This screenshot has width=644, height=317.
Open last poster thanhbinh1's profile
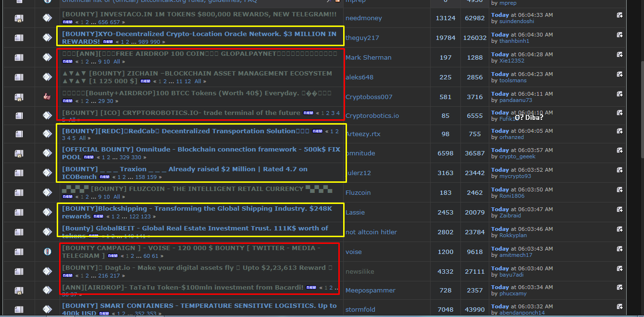pos(514,41)
